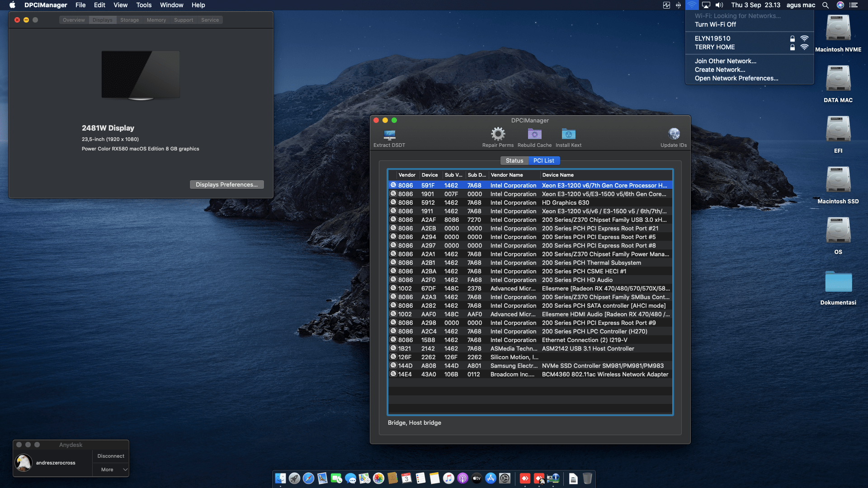Open the Tools menu in menu bar

click(144, 5)
